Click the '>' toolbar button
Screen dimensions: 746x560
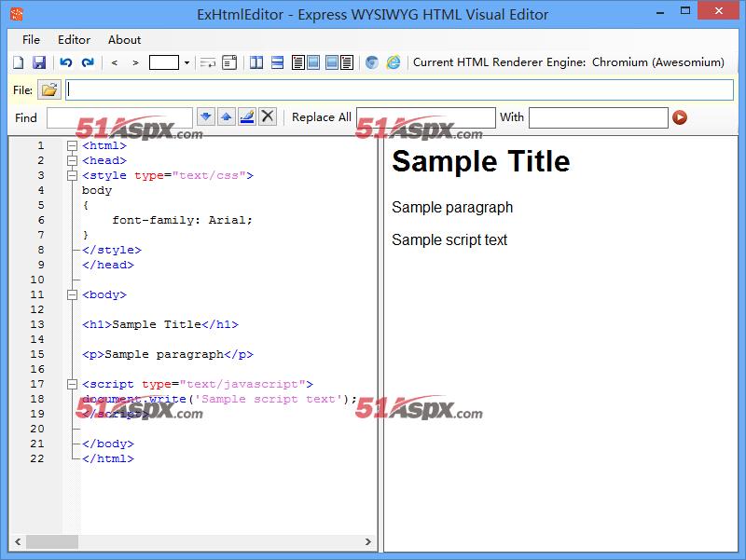coord(135,62)
